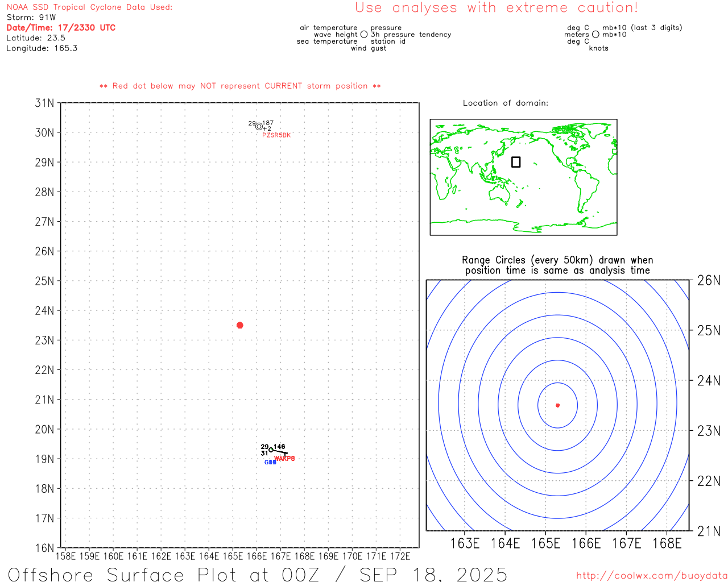Click the world map location thumbnail

pos(523,177)
